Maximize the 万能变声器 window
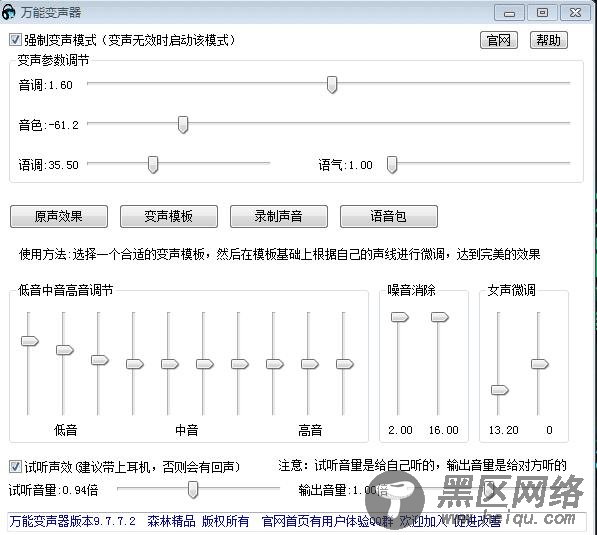The image size is (597, 535). click(542, 13)
